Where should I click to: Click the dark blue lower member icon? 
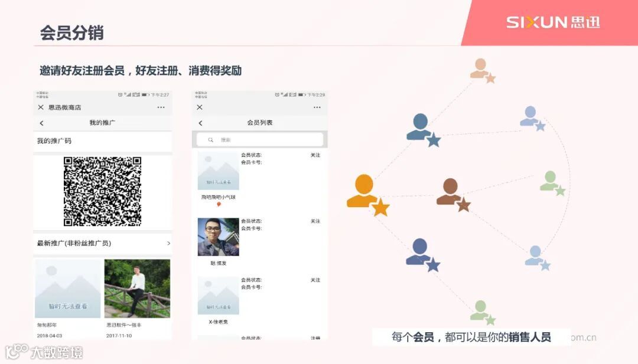pyautogui.click(x=423, y=255)
